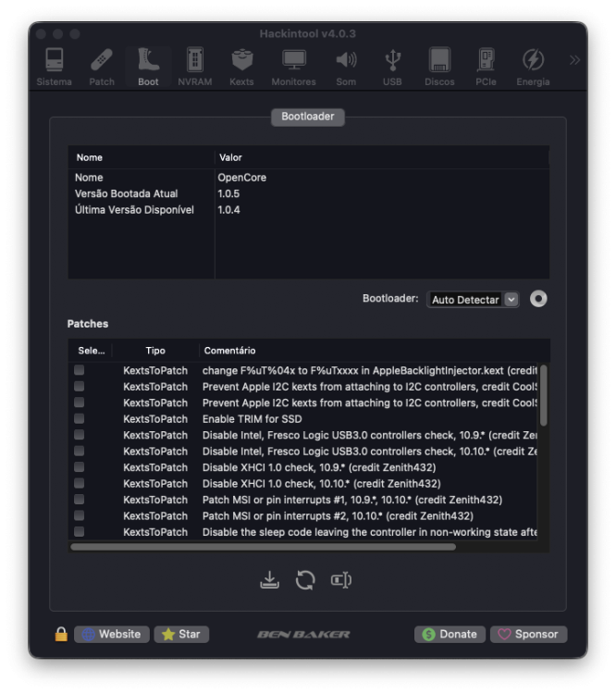The image size is (616, 694).
Task: Select the value 1.0.5
Action: pos(228,194)
